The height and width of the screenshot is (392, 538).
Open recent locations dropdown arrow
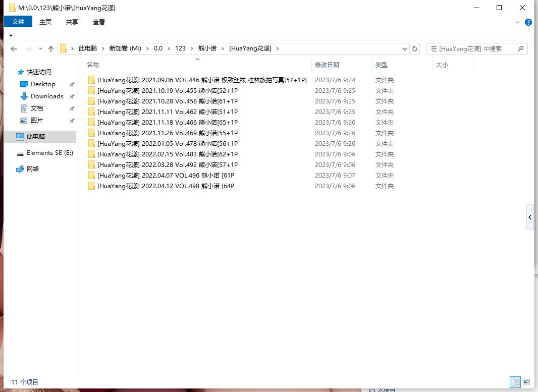[x=40, y=49]
